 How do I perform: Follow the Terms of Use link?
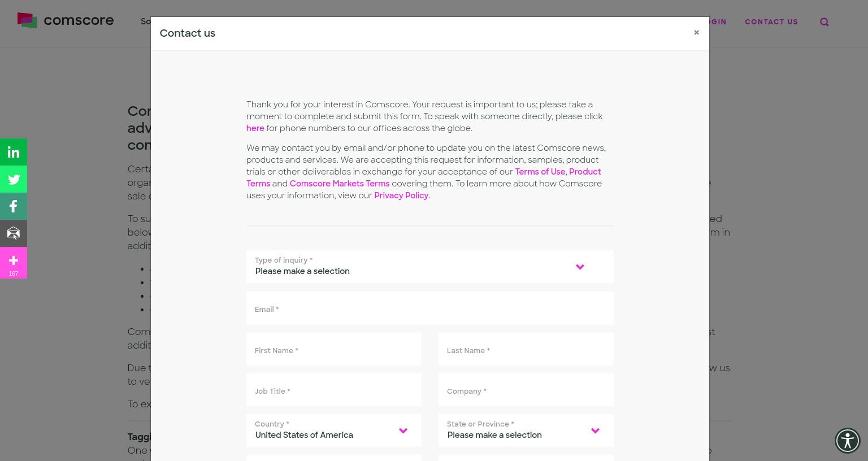pos(540,172)
